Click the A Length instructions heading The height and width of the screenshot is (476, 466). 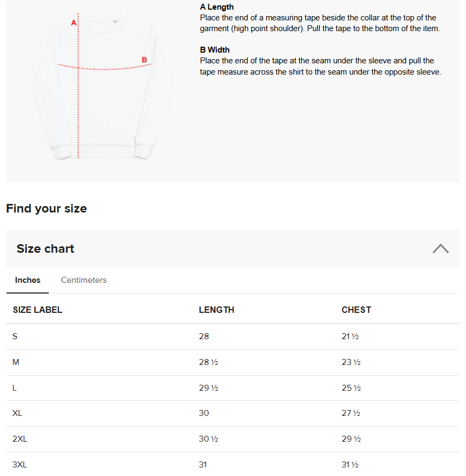point(217,7)
